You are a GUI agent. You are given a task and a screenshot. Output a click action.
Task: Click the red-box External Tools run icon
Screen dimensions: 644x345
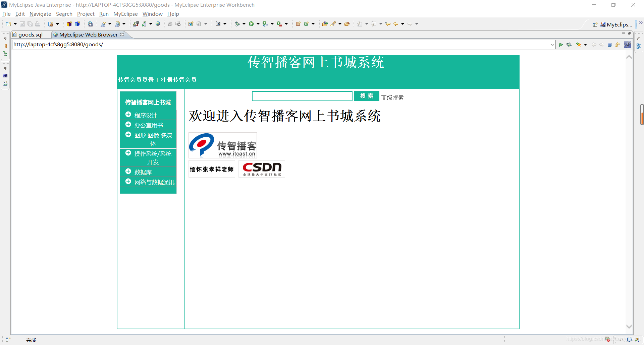pyautogui.click(x=279, y=24)
